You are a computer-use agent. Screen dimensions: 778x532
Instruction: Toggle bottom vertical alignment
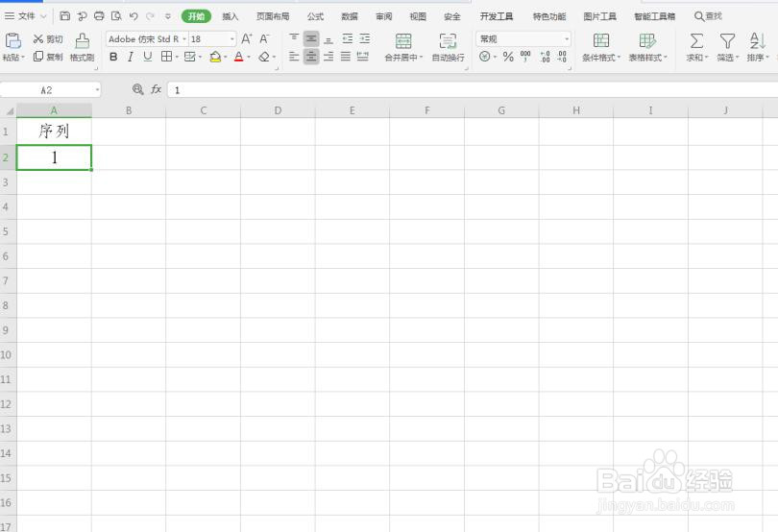[328, 38]
